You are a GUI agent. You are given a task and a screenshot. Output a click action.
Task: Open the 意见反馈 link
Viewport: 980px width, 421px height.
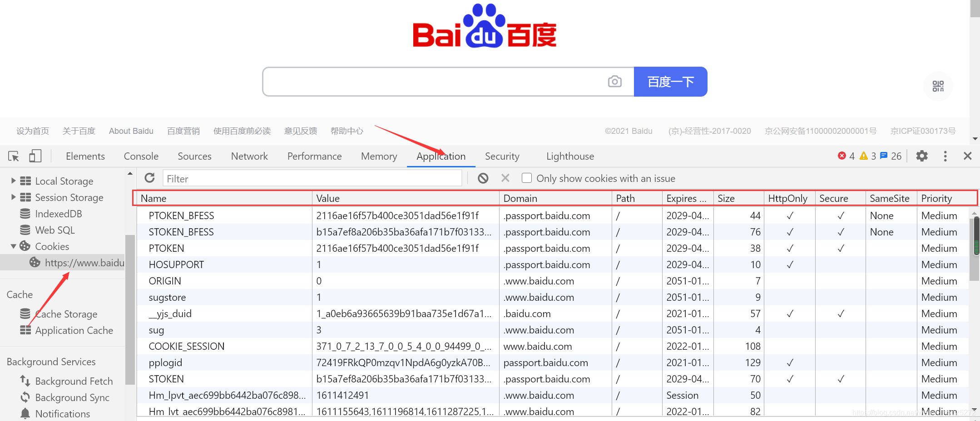[301, 131]
